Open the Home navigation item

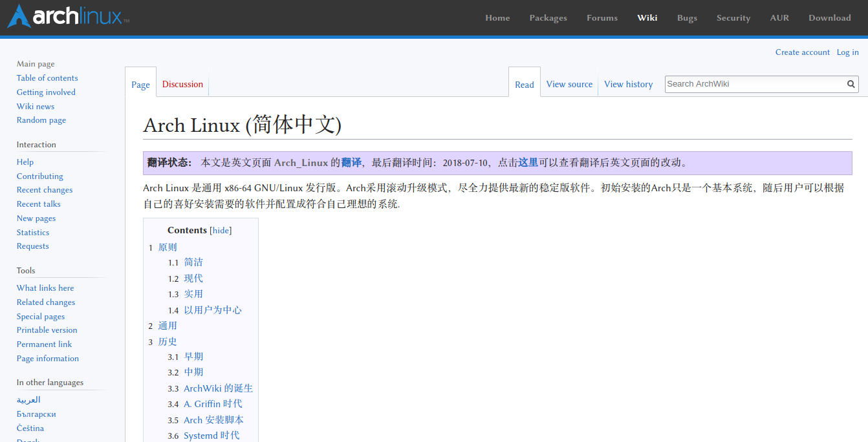click(497, 17)
